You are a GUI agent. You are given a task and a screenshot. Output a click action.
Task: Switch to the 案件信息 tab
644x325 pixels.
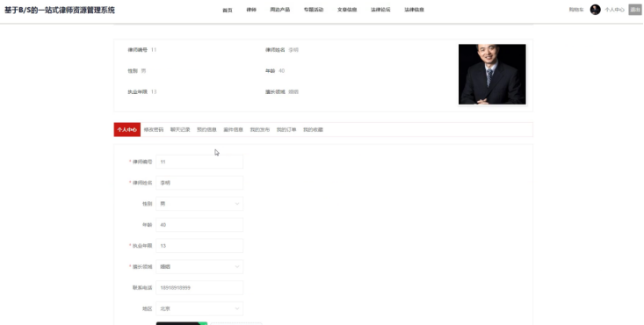coord(234,130)
